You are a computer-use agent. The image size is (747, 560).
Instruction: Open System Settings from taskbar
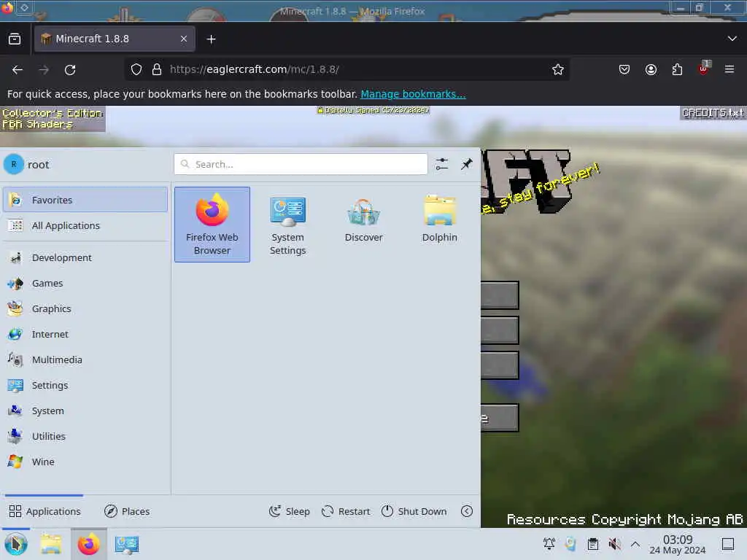coord(127,544)
